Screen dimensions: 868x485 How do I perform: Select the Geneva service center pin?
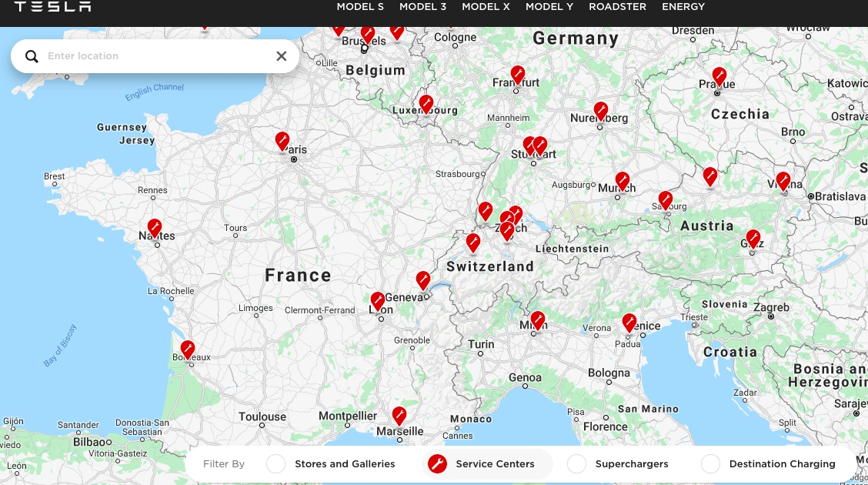[423, 281]
